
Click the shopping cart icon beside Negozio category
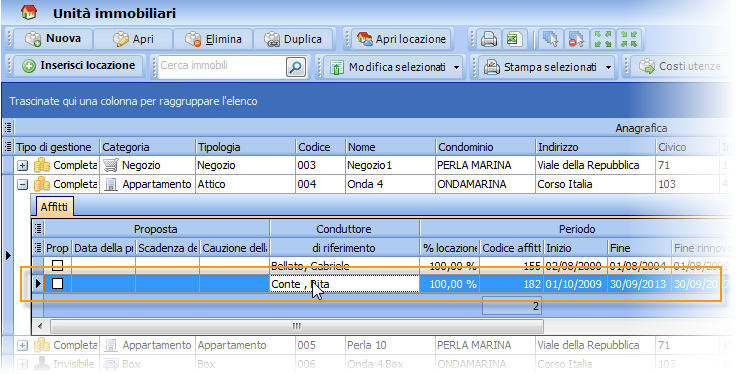point(110,165)
